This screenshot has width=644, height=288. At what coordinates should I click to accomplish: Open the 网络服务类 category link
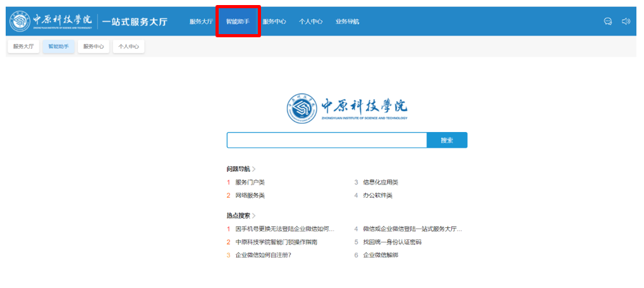[250, 196]
